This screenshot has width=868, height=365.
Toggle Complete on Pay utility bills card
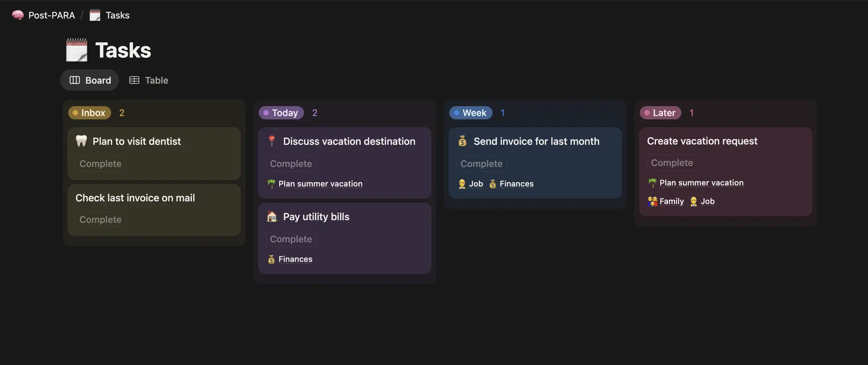click(x=291, y=239)
